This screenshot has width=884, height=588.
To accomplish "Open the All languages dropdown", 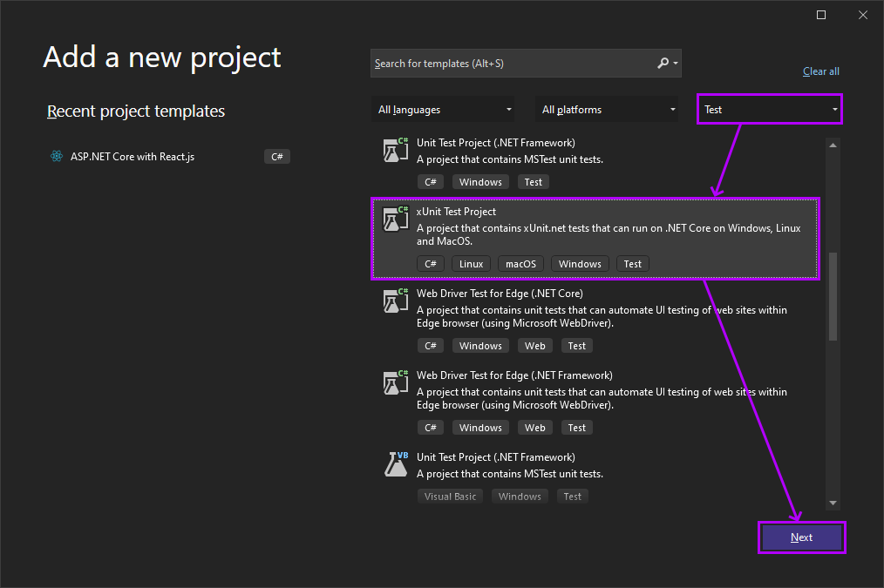I will (x=443, y=109).
